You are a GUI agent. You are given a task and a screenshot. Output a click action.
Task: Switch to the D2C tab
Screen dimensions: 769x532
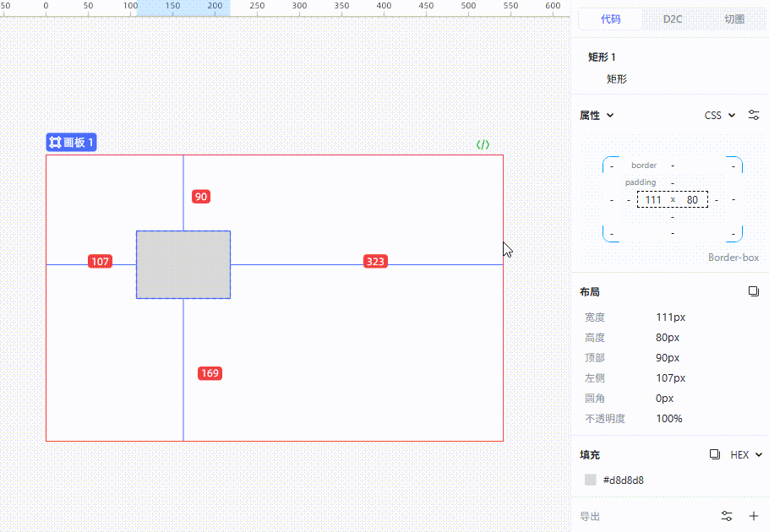pyautogui.click(x=673, y=19)
